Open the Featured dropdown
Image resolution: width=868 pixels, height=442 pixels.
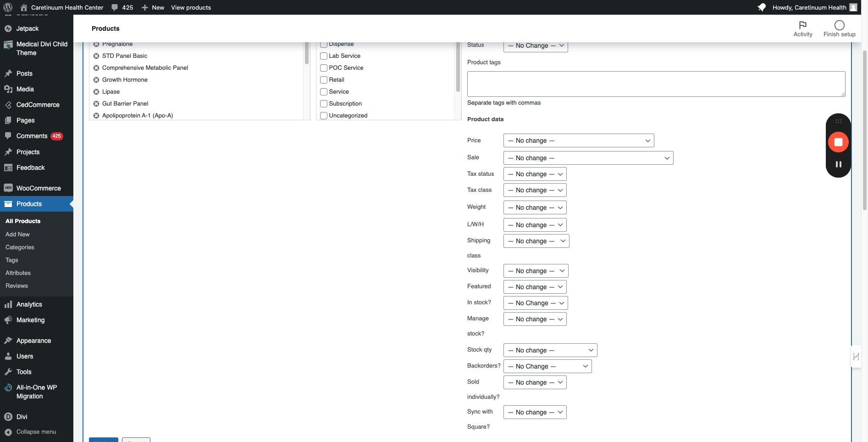pos(535,287)
